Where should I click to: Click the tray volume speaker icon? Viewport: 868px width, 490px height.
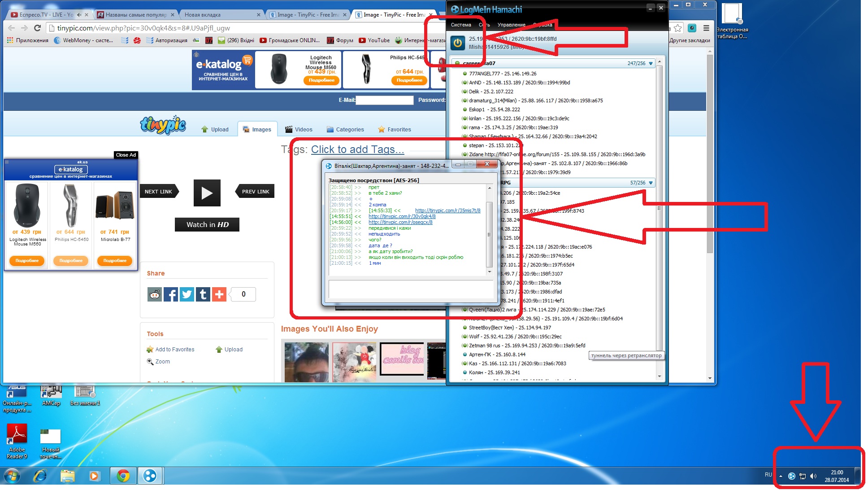(x=813, y=476)
